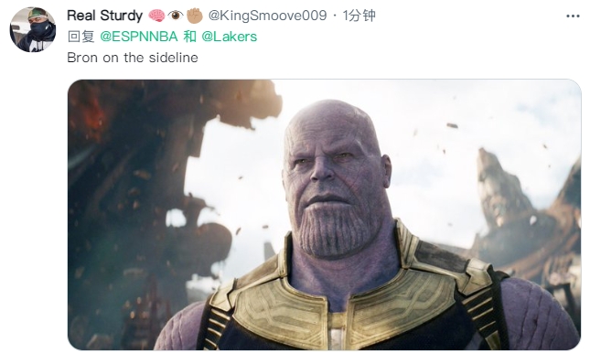Open the @Lakers reply mention
Viewport: 590px width, 364px height.
point(230,37)
